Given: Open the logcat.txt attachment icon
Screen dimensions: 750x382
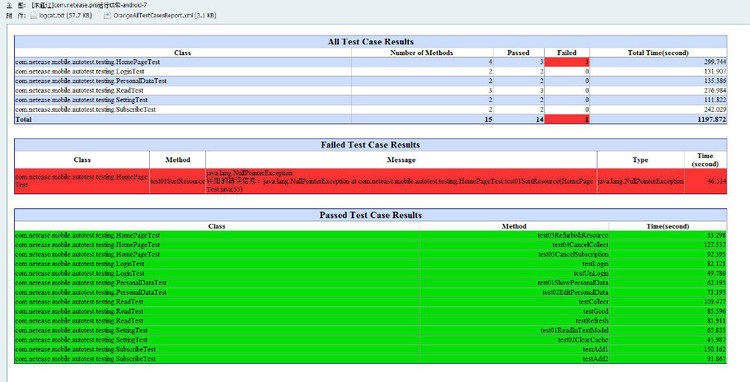Looking at the screenshot, I should point(33,15).
